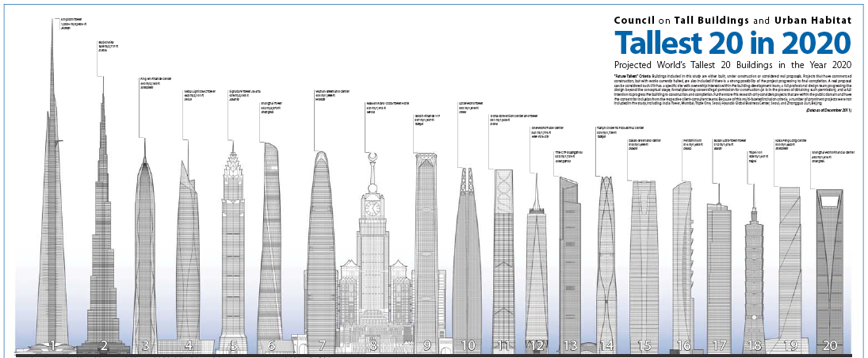
Task: Click the Burj Khalifa height label
Action: (110, 48)
